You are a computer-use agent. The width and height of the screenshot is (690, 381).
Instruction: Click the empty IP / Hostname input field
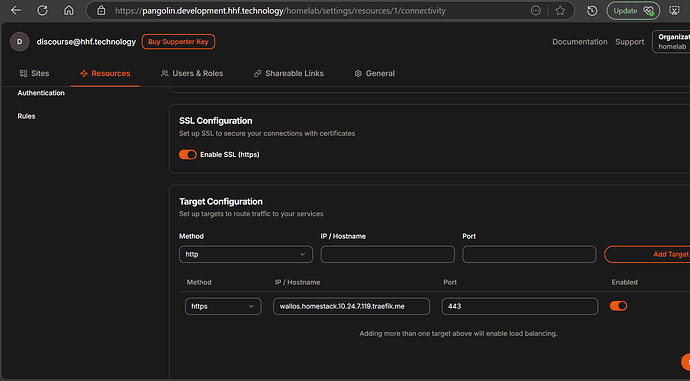coord(388,254)
